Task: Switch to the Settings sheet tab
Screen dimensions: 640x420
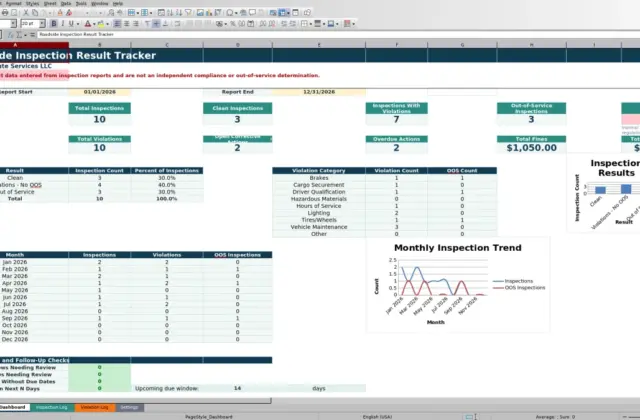Action: point(129,407)
